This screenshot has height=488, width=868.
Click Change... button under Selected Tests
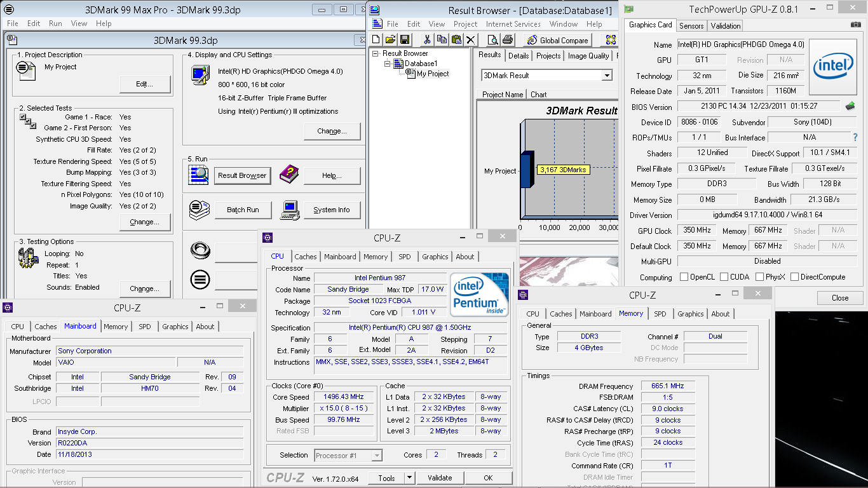[x=145, y=222]
